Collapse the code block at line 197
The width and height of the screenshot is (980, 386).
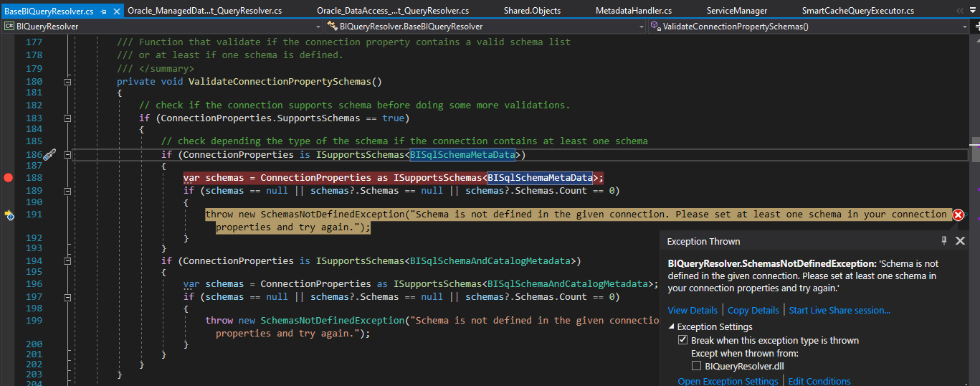point(67,297)
